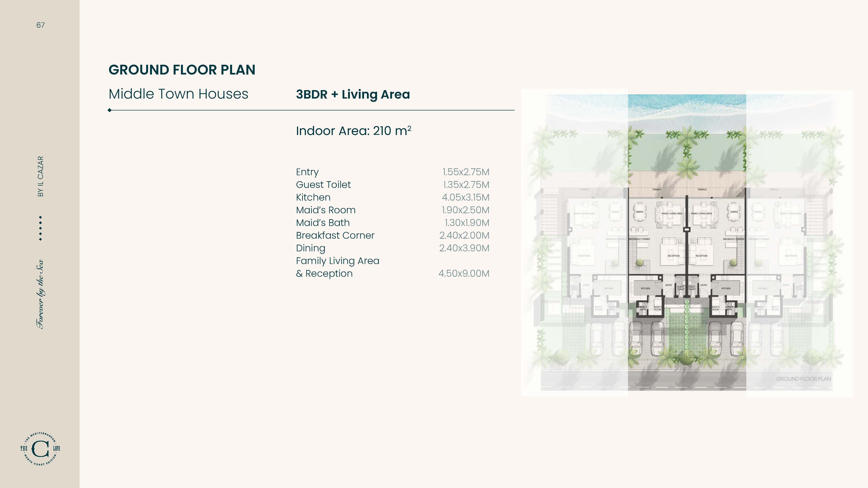
Task: Click the Indoor Area: 210 m² text
Action: (x=353, y=131)
